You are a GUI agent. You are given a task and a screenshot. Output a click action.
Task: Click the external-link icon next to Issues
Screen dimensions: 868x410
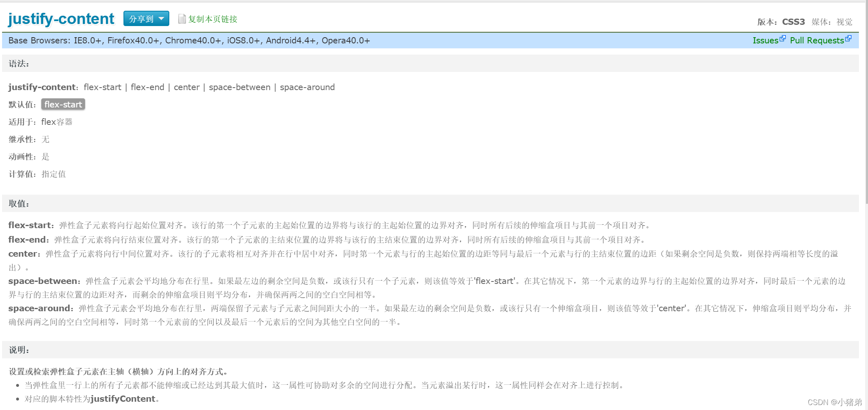[783, 38]
